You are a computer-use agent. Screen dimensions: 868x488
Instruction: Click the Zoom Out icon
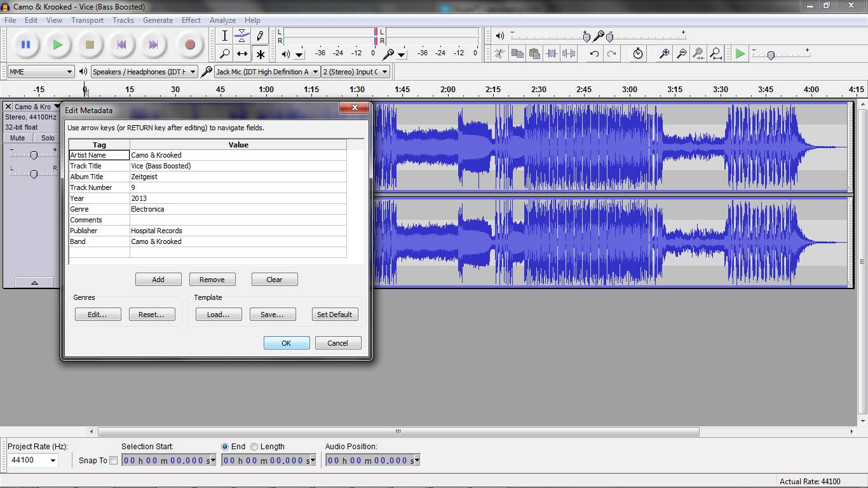pos(681,54)
